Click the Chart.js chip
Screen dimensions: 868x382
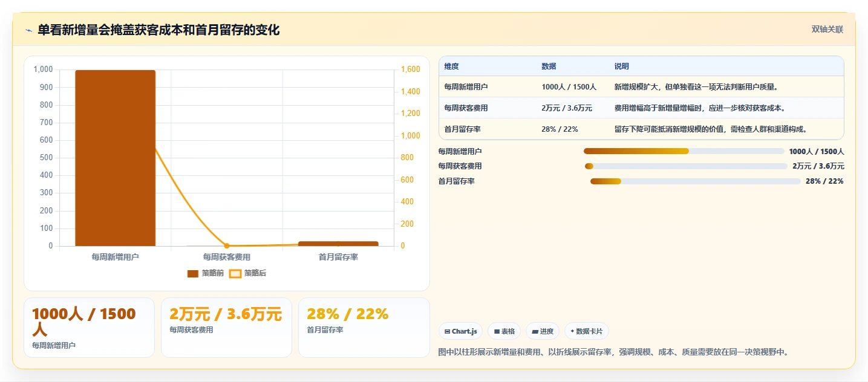[x=460, y=331]
